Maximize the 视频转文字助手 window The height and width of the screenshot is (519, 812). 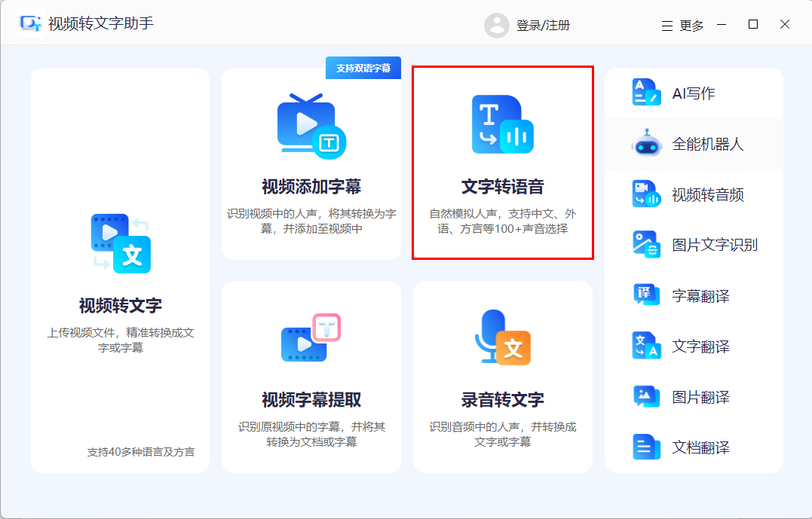point(753,24)
